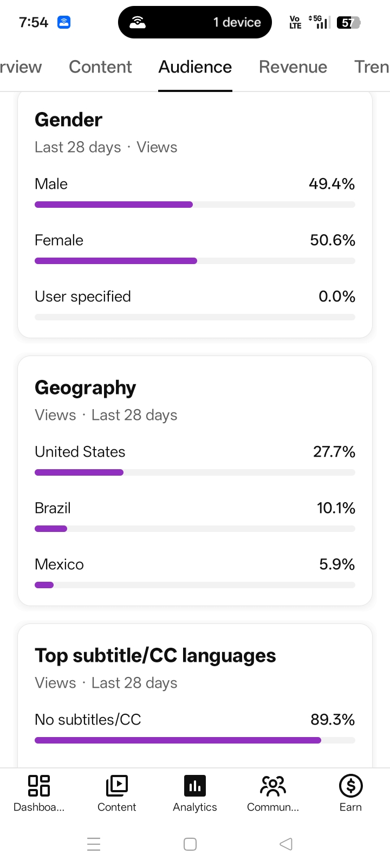Tap the Content play icon in bottom bar
Image resolution: width=390 pixels, height=868 pixels.
tap(117, 786)
